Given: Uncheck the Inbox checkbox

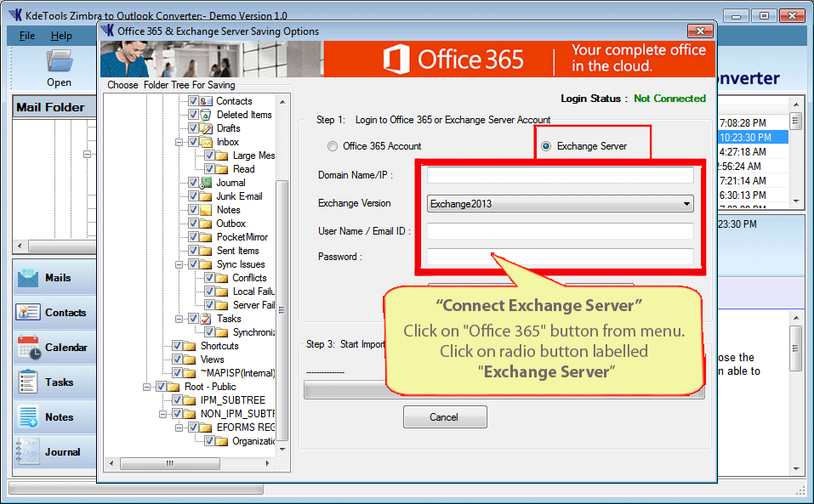Looking at the screenshot, I should tap(193, 142).
